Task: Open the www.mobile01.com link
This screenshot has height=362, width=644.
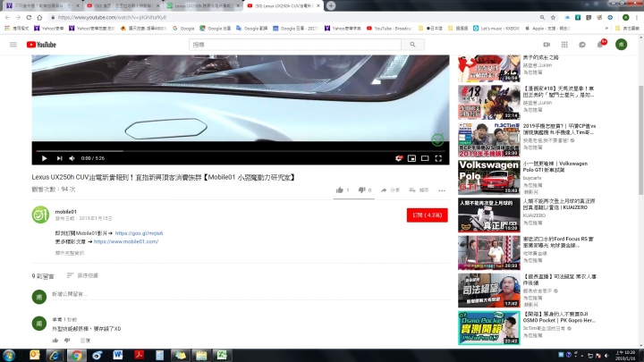Action: coord(126,241)
